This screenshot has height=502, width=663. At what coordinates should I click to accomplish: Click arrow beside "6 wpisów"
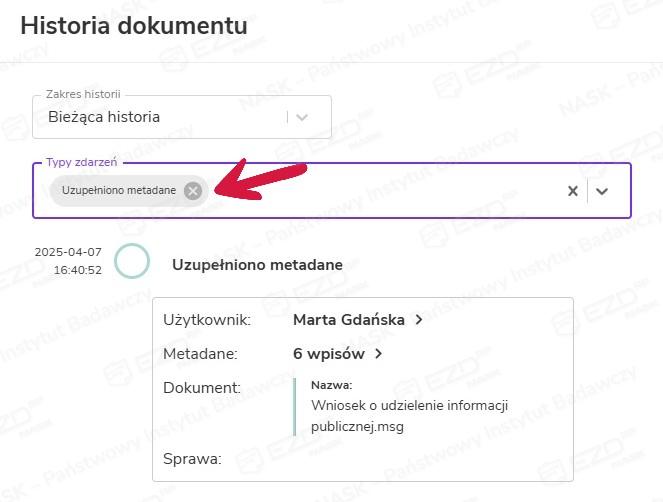[378, 353]
